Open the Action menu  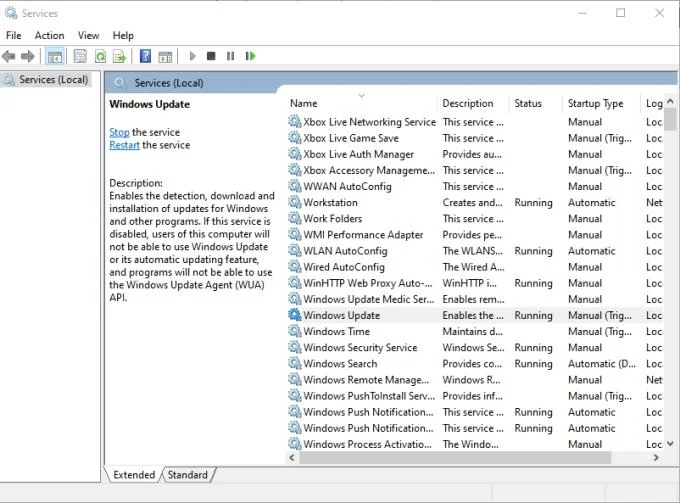49,36
